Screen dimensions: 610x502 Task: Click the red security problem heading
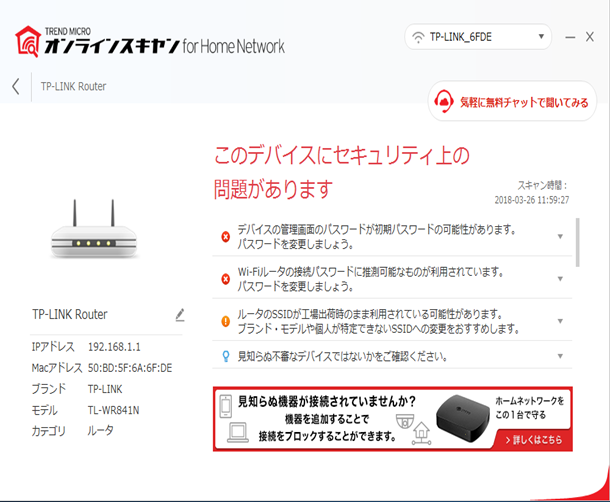pos(342,172)
